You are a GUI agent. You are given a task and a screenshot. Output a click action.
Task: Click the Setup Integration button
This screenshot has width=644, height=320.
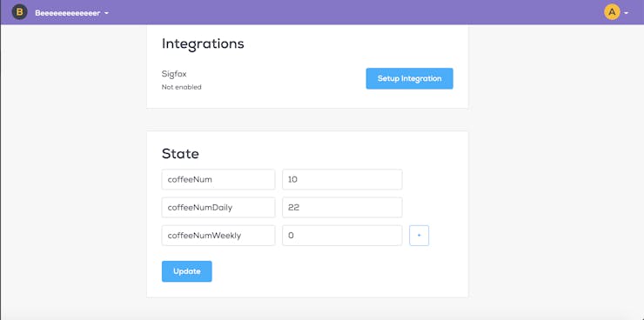coord(410,78)
